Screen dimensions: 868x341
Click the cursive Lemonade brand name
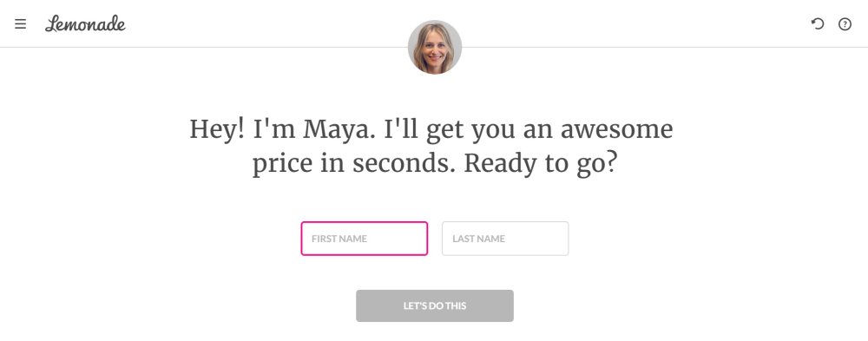coord(85,23)
